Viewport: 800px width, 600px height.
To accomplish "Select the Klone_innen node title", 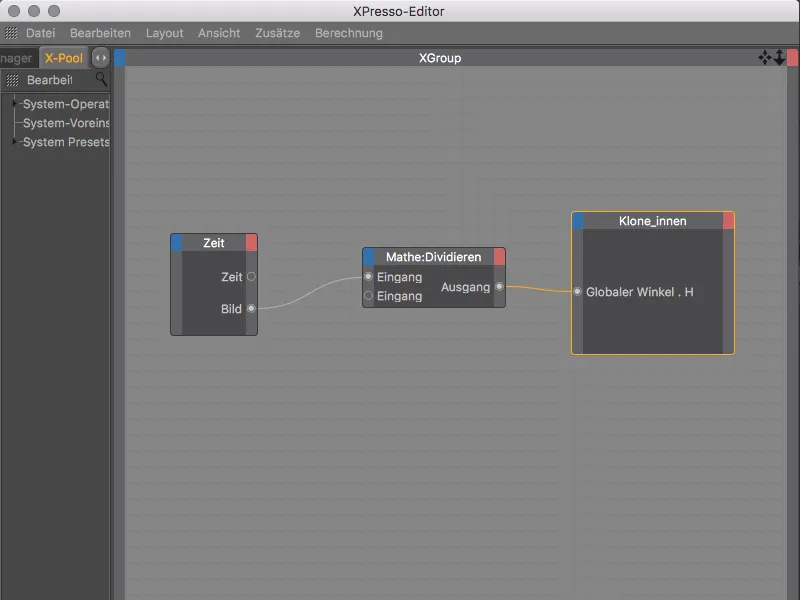I will pyautogui.click(x=653, y=221).
